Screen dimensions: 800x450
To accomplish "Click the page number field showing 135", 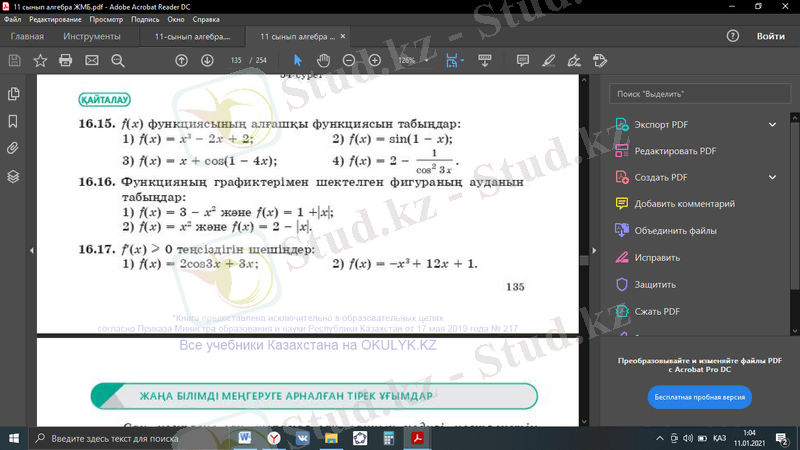I will point(236,60).
